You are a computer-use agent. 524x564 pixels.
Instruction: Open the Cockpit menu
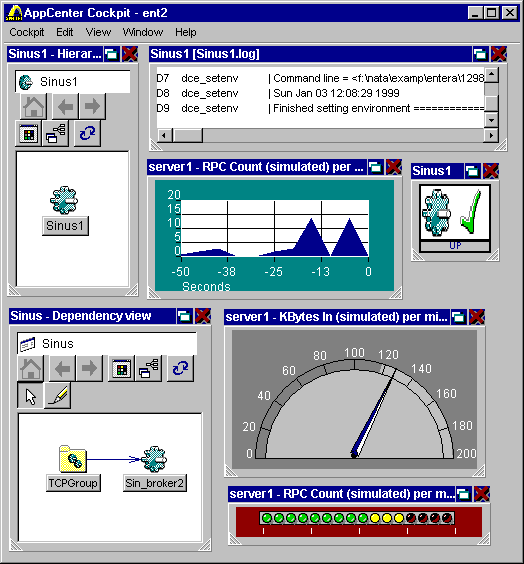click(27, 32)
